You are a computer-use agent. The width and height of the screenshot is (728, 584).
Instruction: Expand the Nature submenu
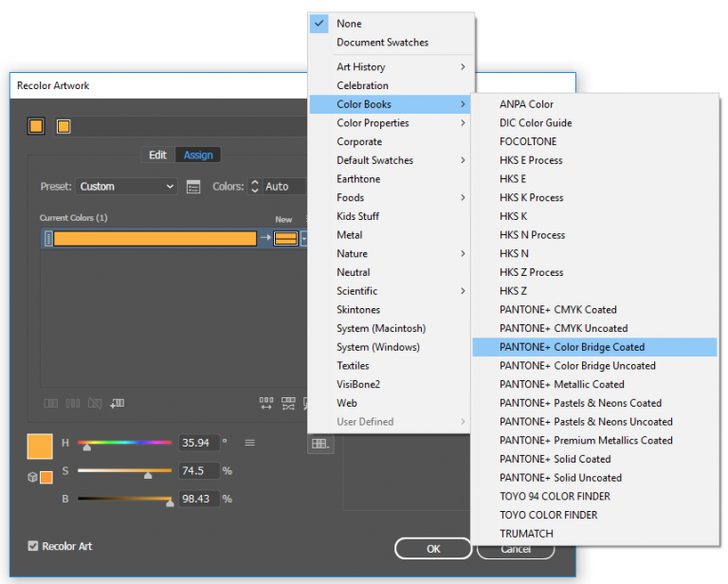391,253
